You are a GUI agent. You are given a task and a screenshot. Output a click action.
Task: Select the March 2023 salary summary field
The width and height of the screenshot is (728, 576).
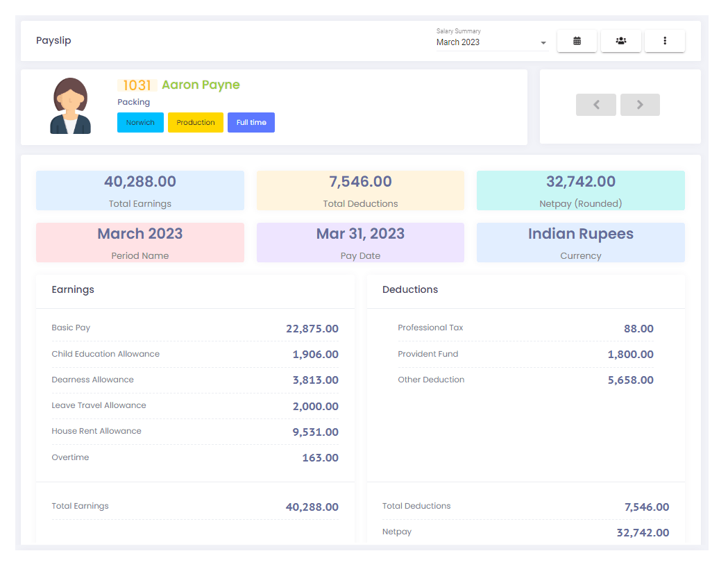(x=486, y=42)
